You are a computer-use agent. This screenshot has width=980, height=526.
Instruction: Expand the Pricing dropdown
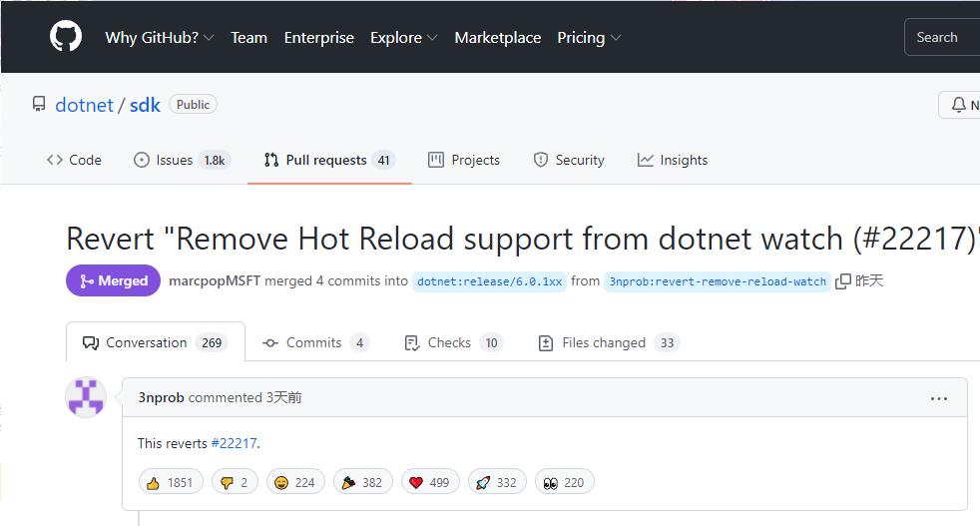pyautogui.click(x=589, y=38)
